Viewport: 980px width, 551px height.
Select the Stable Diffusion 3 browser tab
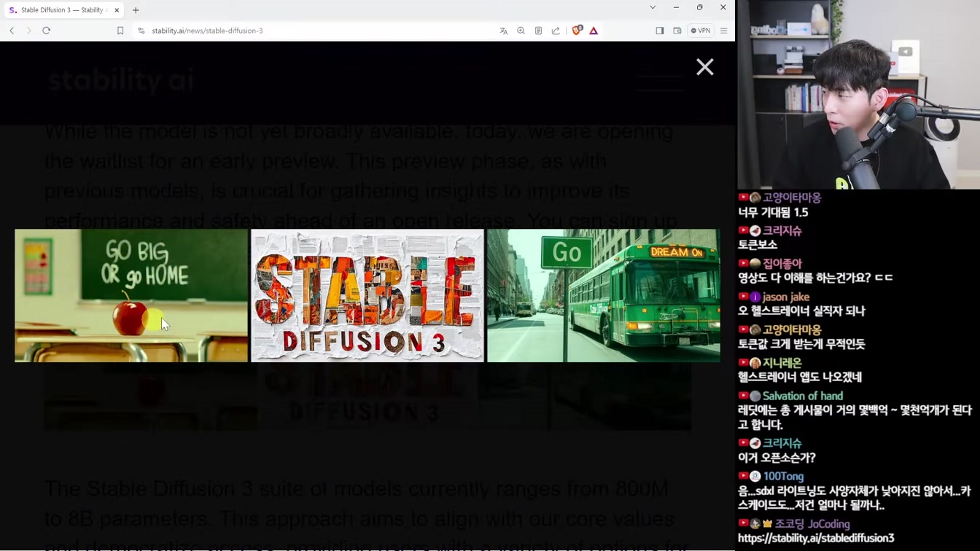coord(63,10)
